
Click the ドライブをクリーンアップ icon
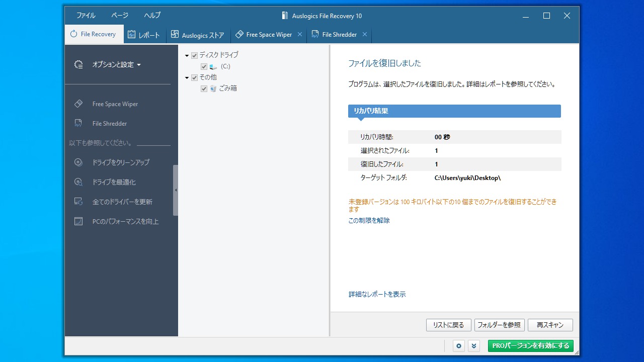coord(78,162)
